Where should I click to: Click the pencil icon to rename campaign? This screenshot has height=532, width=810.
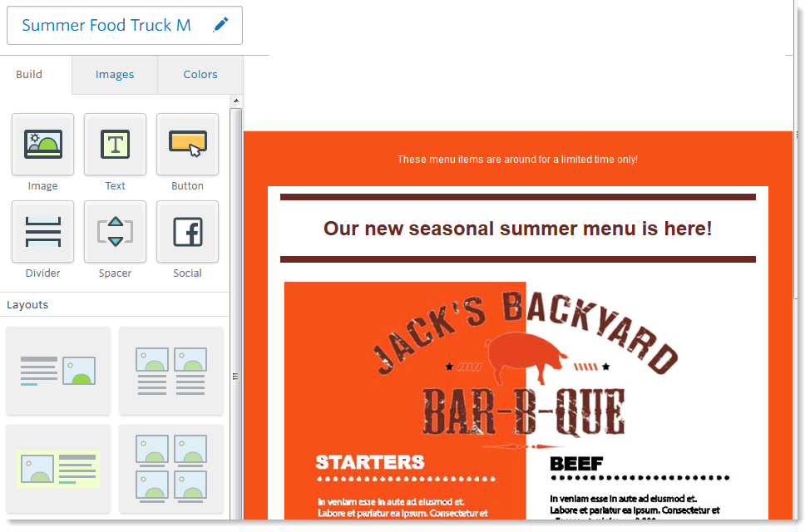(x=220, y=25)
